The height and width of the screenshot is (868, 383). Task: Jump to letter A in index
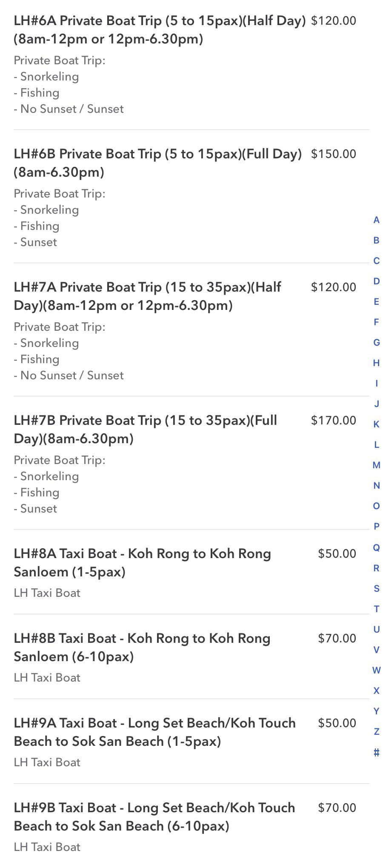tap(376, 220)
